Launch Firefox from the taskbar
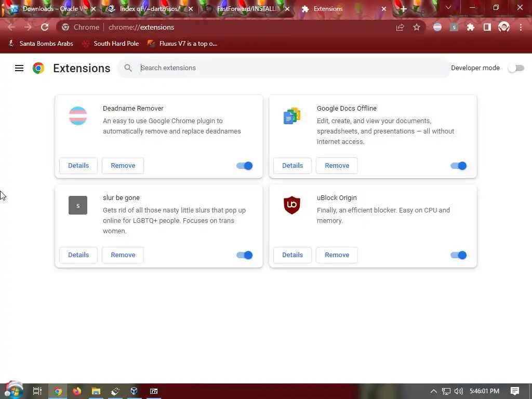Screen dimensions: 532x399 point(77,391)
